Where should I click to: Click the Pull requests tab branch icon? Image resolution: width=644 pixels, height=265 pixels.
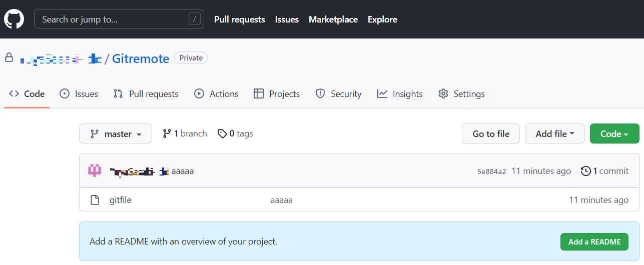118,93
